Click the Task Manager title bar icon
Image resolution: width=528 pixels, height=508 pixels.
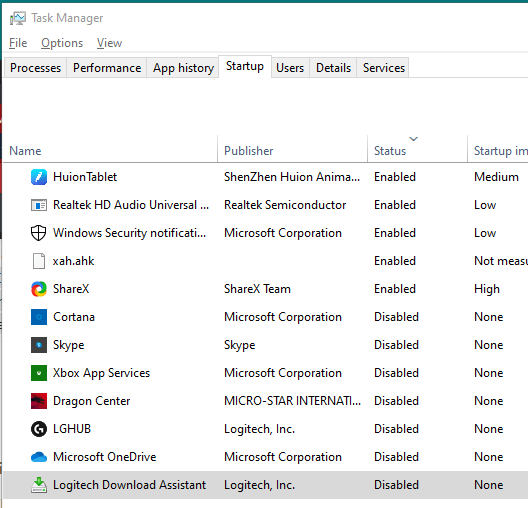tap(18, 18)
